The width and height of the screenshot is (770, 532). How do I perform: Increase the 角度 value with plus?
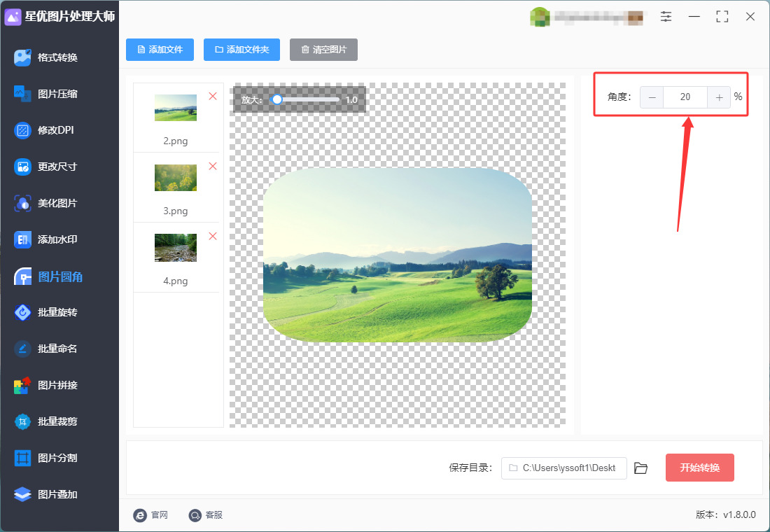click(719, 97)
